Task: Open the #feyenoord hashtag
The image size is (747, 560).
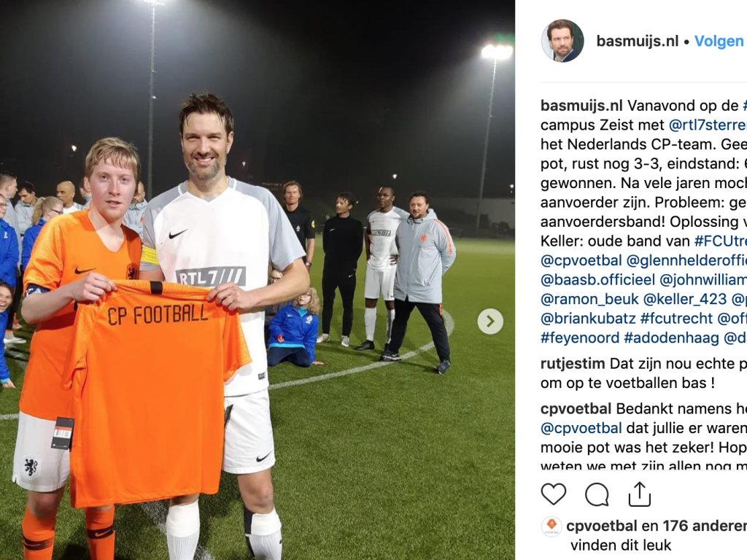Action: click(580, 338)
